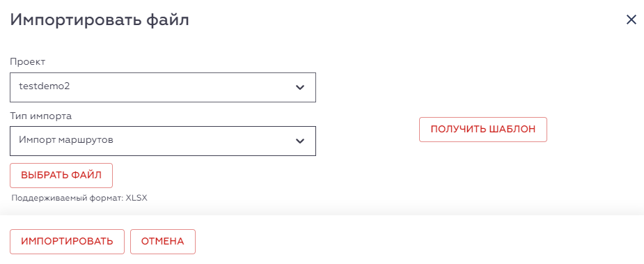Select the Импорт маршрутов value text

(66, 140)
